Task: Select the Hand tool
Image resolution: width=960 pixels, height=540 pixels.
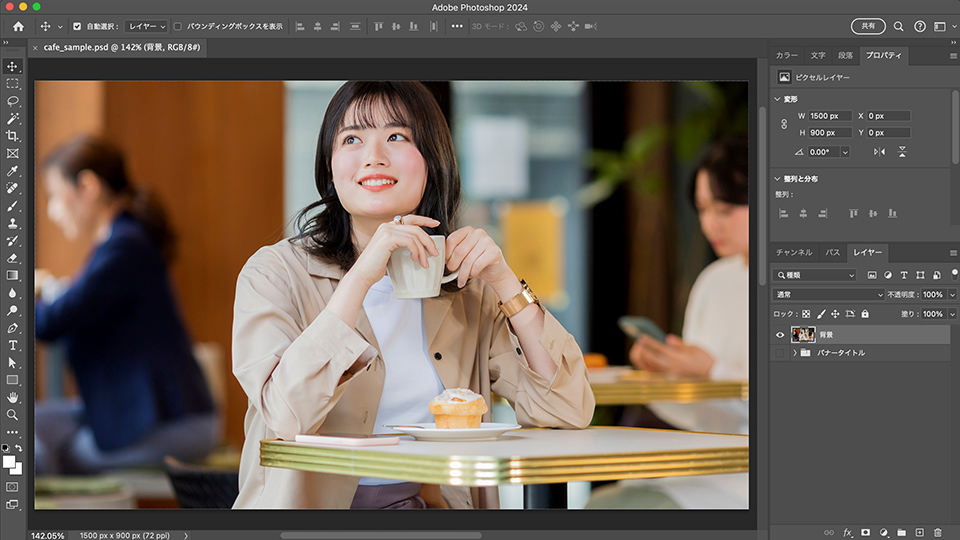Action: pos(12,397)
